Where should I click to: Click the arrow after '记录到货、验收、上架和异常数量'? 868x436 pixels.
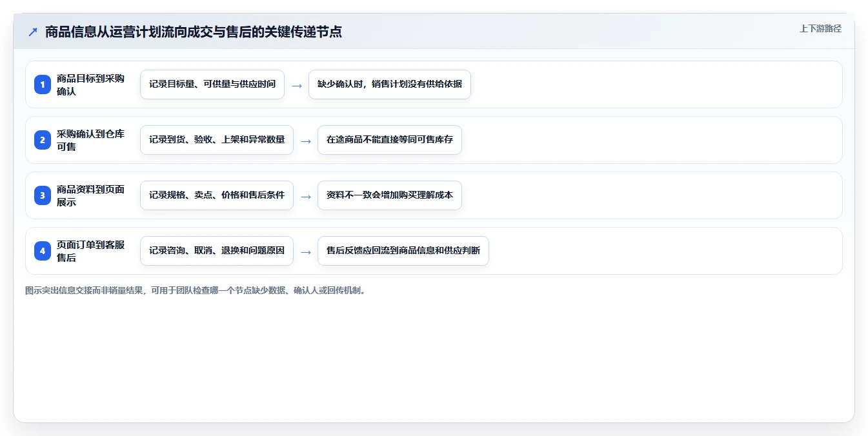306,141
